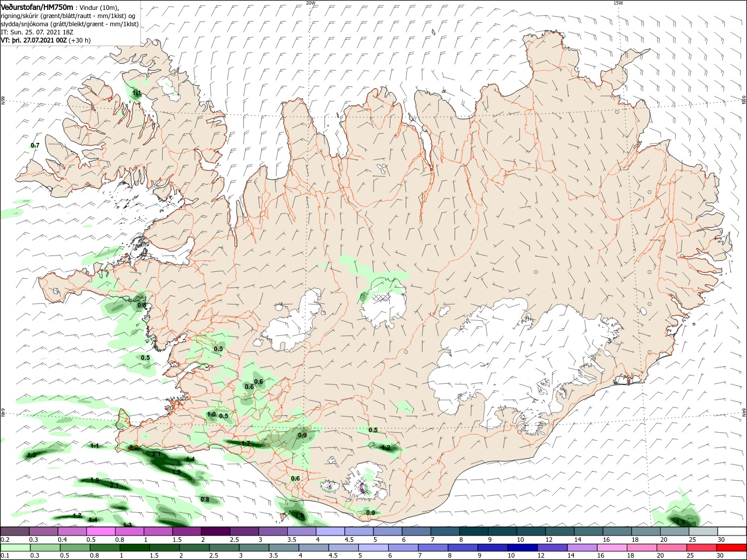
Task: Select dark purple upper swatch between 2 and 2.5
Action: coord(216,531)
